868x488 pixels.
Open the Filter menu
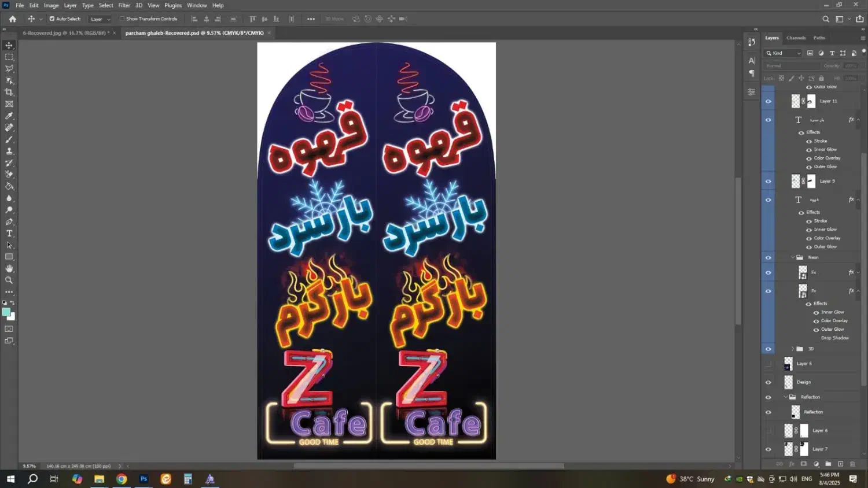pyautogui.click(x=124, y=5)
